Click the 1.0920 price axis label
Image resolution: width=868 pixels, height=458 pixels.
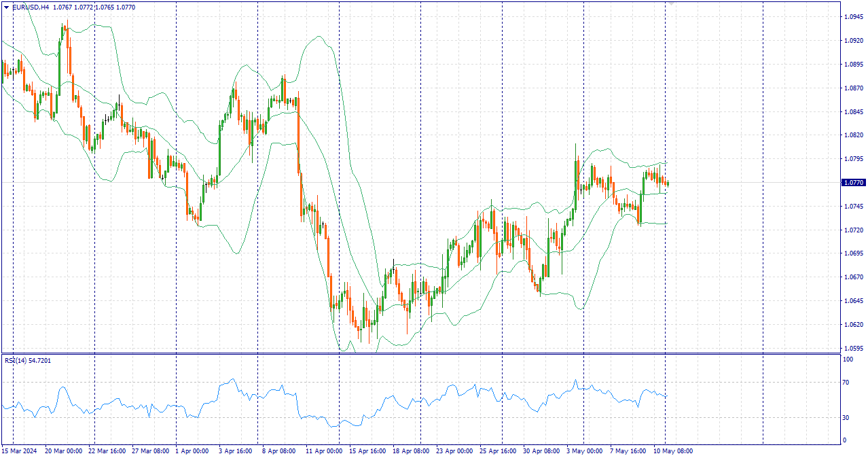pos(853,41)
